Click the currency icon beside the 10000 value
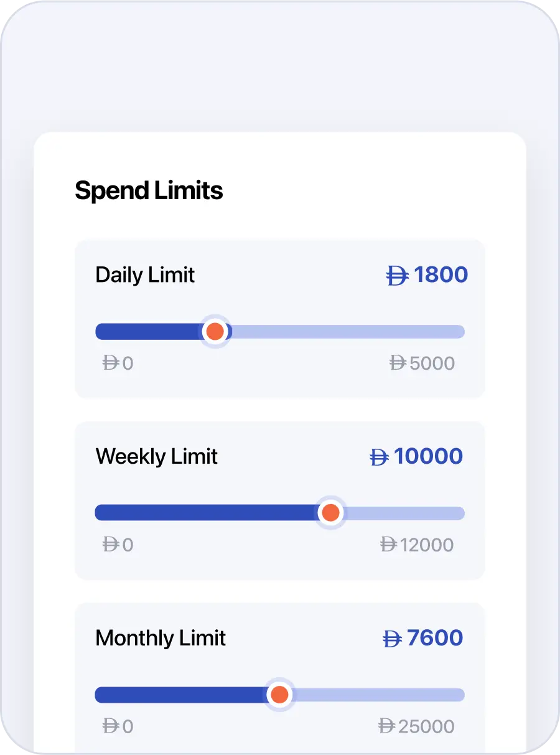The image size is (560, 755). [x=379, y=457]
